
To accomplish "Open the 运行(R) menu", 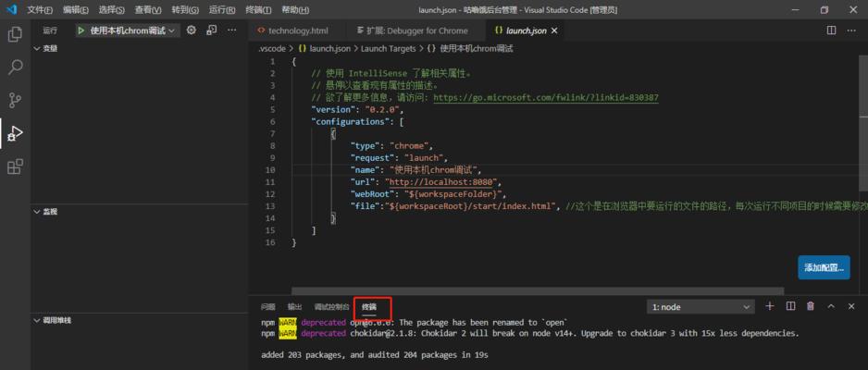I will coord(222,10).
